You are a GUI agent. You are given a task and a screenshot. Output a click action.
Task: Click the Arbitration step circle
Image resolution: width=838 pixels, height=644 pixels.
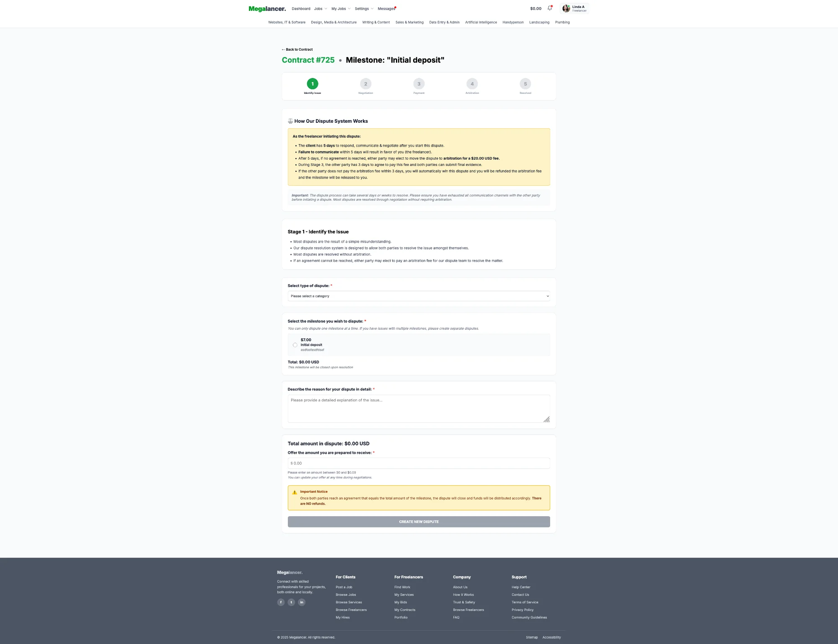[472, 84]
